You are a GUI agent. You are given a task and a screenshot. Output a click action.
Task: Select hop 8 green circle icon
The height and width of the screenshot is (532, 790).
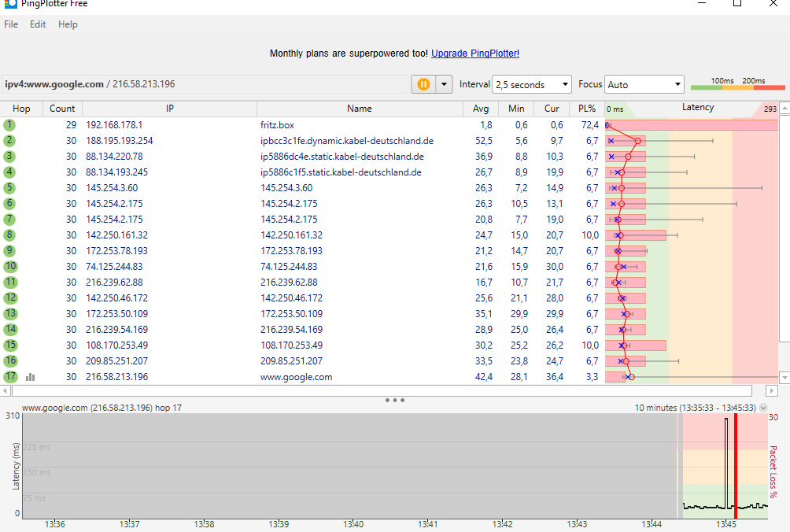9,235
